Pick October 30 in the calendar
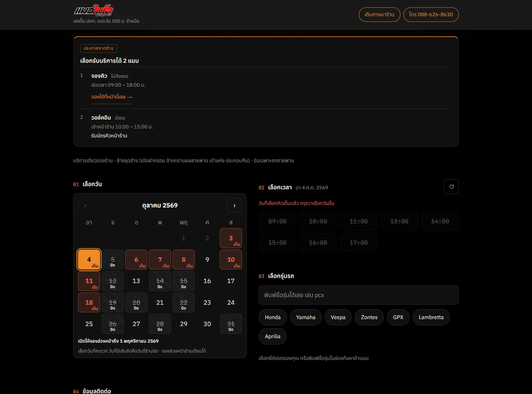 pyautogui.click(x=207, y=324)
